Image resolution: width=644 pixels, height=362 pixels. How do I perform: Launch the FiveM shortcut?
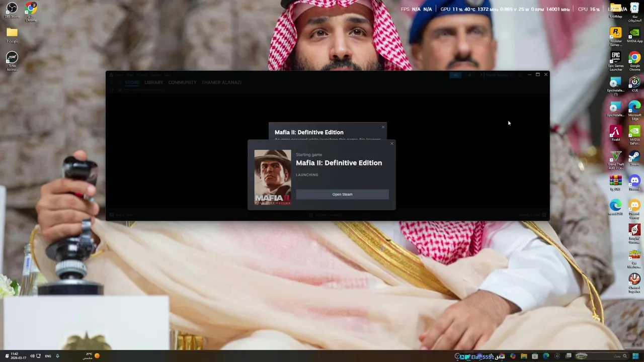(x=616, y=134)
